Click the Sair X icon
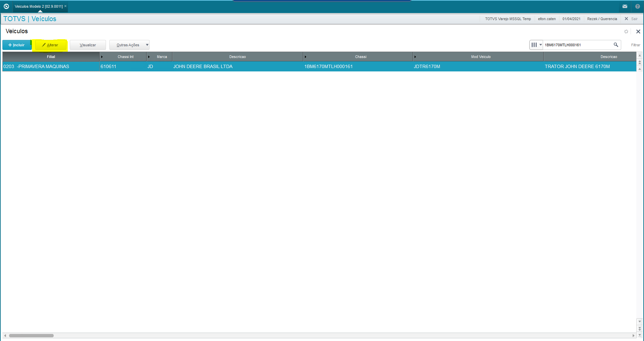The image size is (644, 341). click(x=626, y=19)
